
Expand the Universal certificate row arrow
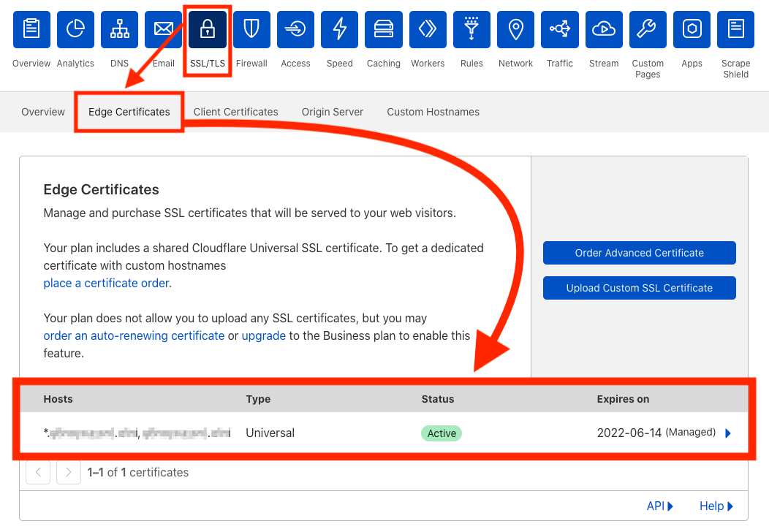pyautogui.click(x=728, y=433)
